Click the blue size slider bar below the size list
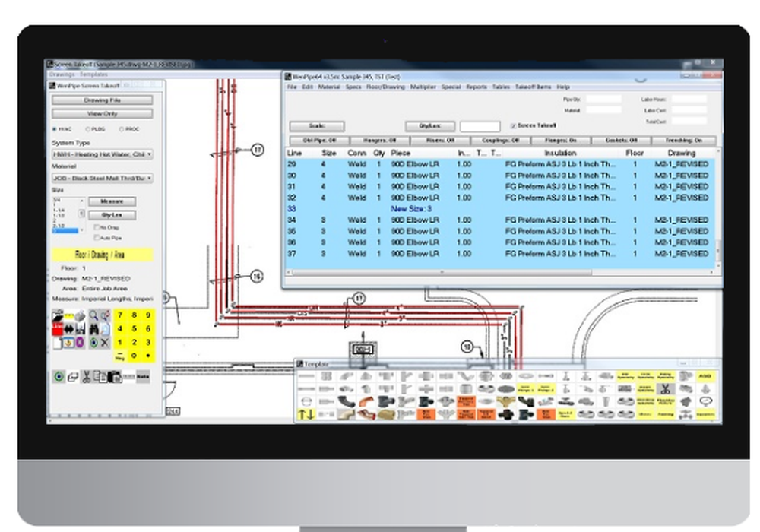Image resolution: width=760 pixels, height=532 pixels. click(65, 230)
